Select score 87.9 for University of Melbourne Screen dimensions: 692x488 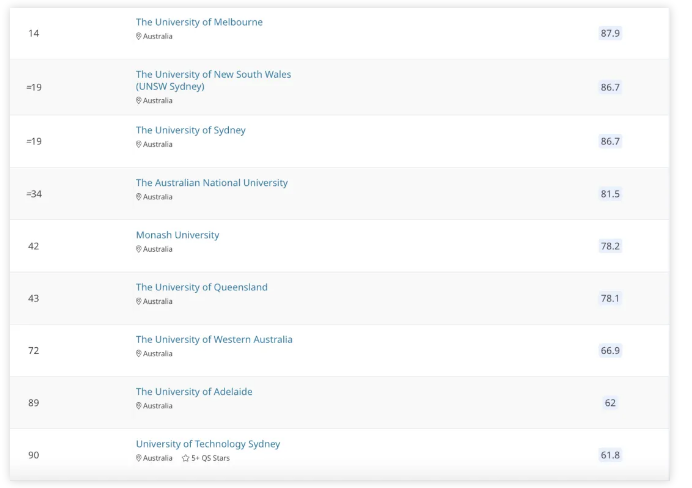click(x=610, y=33)
